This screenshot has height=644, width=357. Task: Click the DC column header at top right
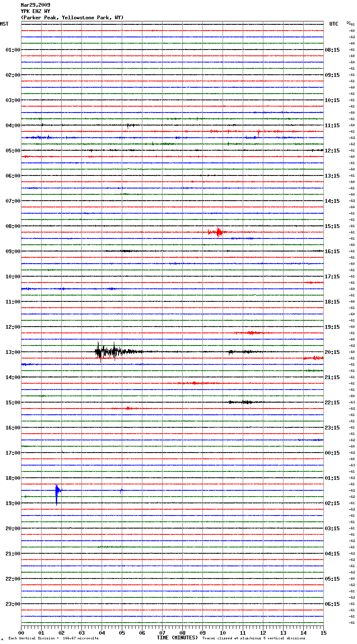point(349,23)
